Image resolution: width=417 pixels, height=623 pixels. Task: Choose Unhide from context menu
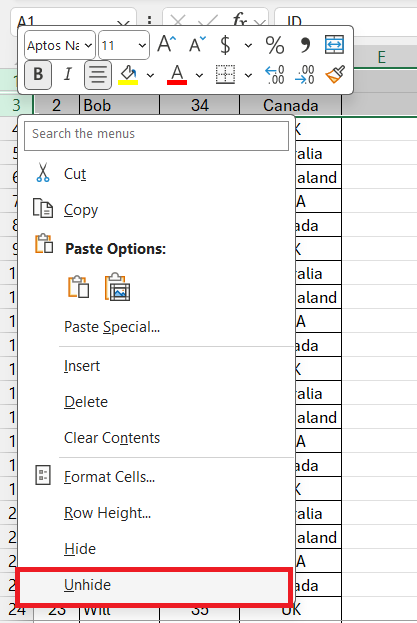pos(156,585)
